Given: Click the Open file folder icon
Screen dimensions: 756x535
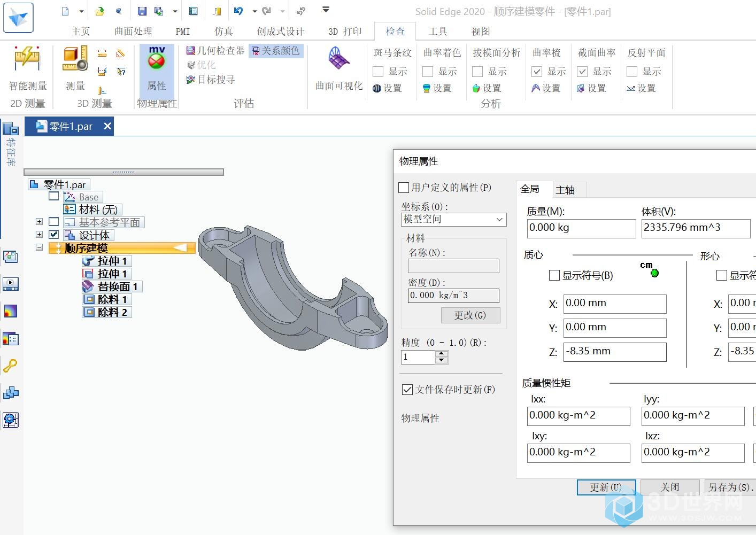Looking at the screenshot, I should pyautogui.click(x=100, y=11).
